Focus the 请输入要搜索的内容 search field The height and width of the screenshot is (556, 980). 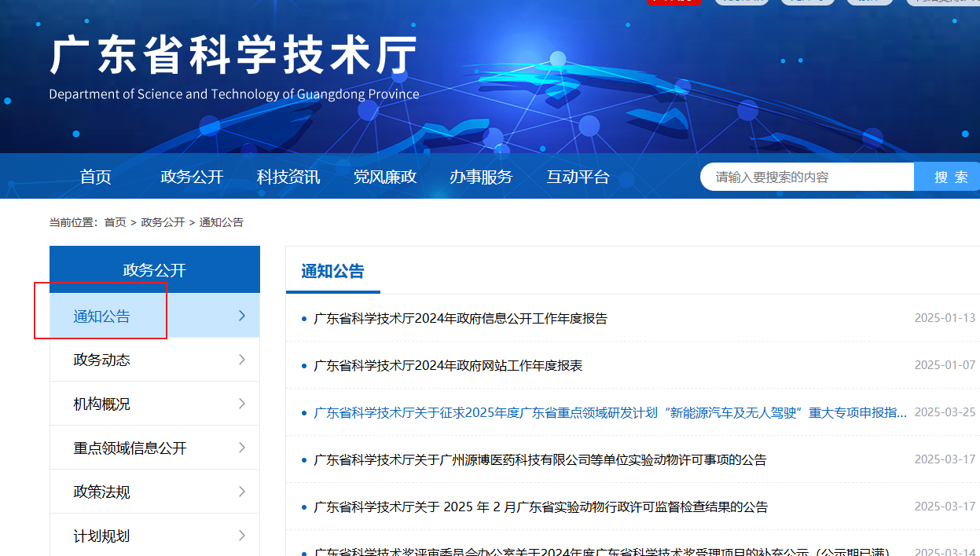(807, 177)
